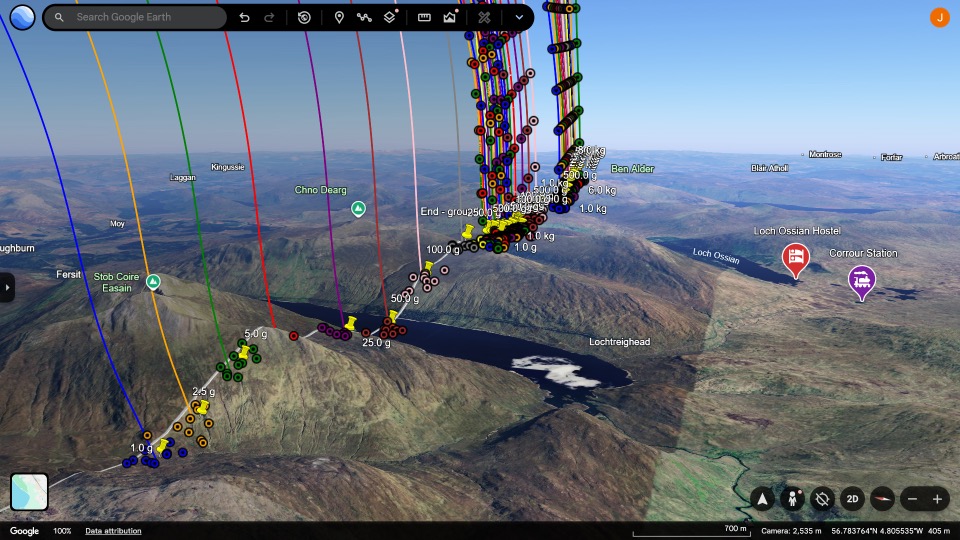
Task: Click the Chno Dearg peak marker
Action: coord(358,209)
